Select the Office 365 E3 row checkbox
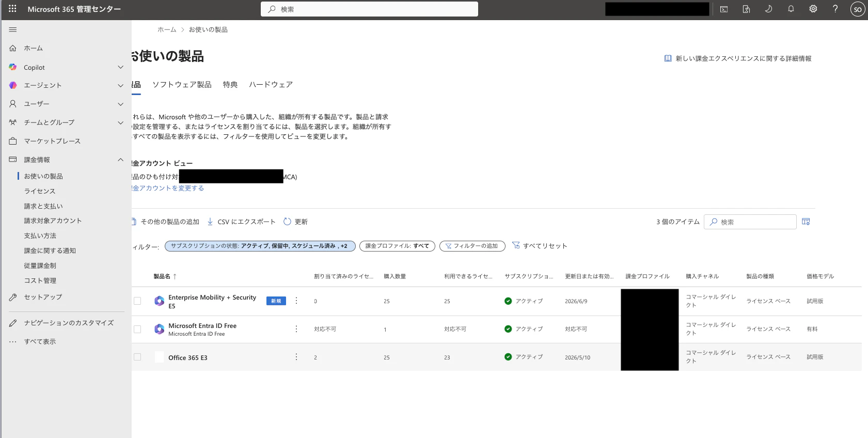 point(137,357)
